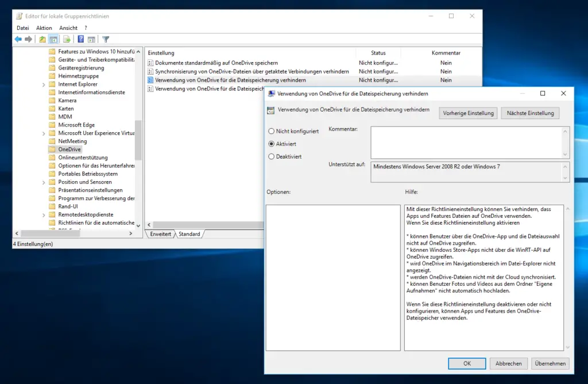Viewport: 588px width, 384px height.
Task: Click the Rand-UI folder icon
Action: [52, 206]
